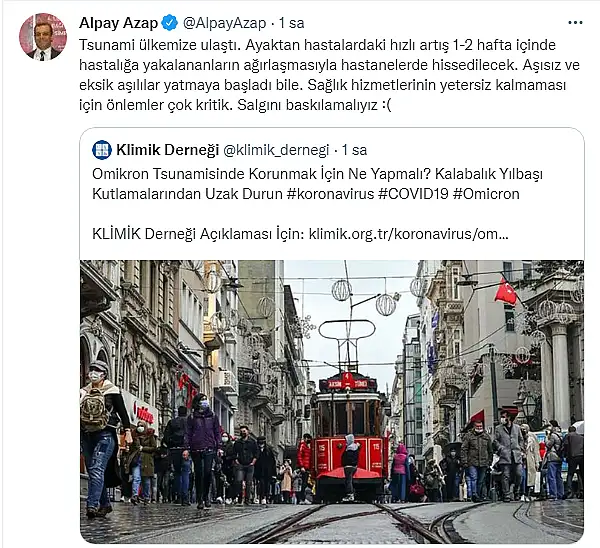600x548 pixels.
Task: Click the quoted tweet text Omikron Tsunamisinde
Action: [317, 184]
